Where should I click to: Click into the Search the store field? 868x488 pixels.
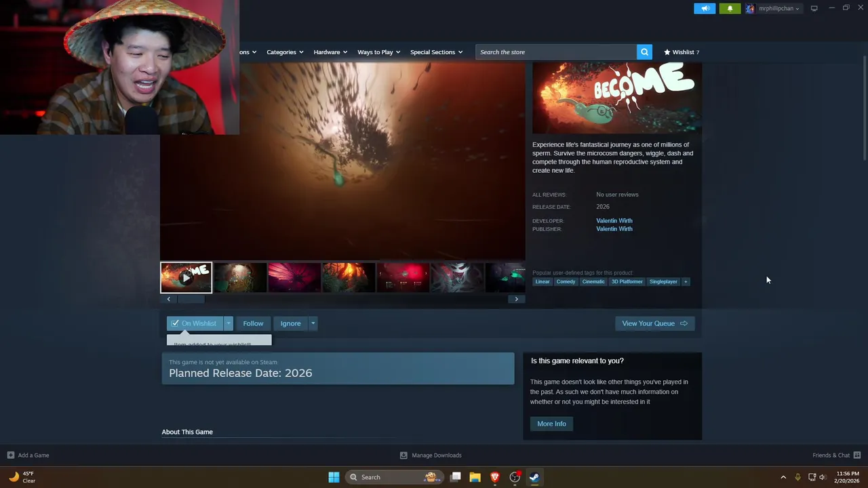(x=556, y=52)
